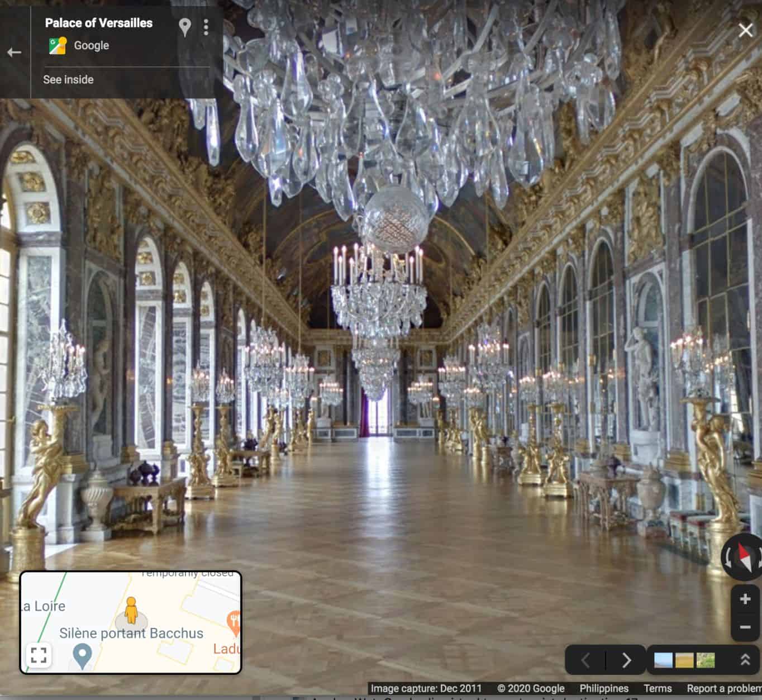Select the third green imagery thumbnail
Viewport: 762px width, 700px height.
coord(706,660)
